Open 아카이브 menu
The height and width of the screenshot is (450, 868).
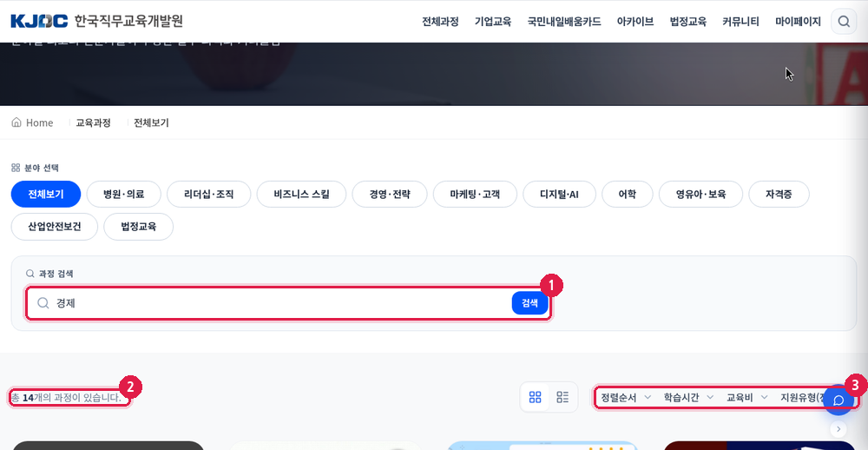point(635,22)
